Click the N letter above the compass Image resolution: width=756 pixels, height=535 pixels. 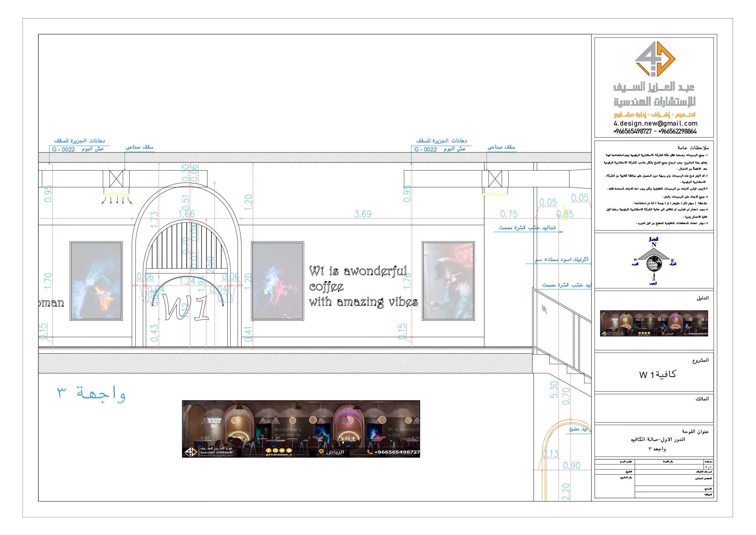click(x=654, y=244)
